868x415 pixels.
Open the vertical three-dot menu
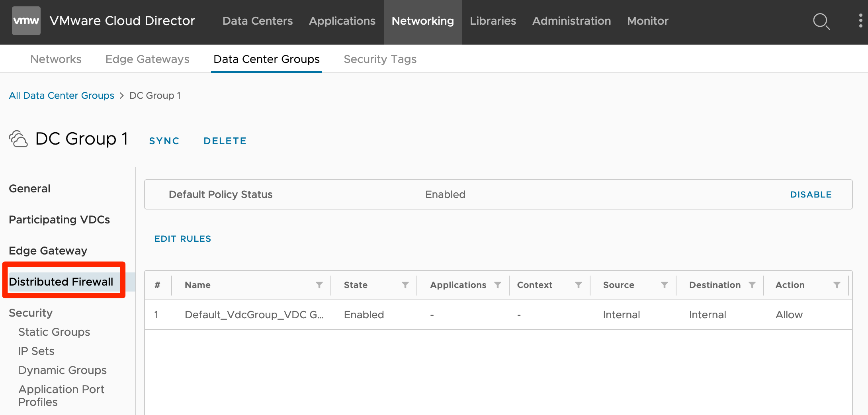(x=860, y=21)
